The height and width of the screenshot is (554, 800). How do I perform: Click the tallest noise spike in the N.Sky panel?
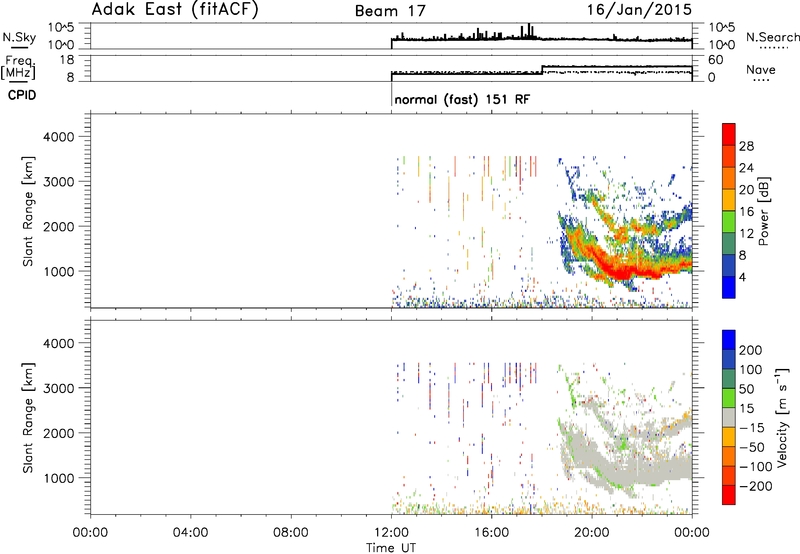coord(529,31)
